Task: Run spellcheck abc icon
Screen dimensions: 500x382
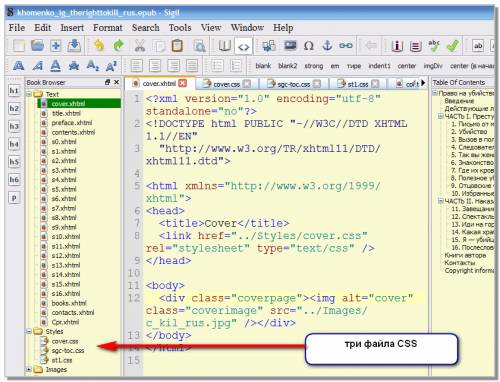Action: click(x=434, y=46)
